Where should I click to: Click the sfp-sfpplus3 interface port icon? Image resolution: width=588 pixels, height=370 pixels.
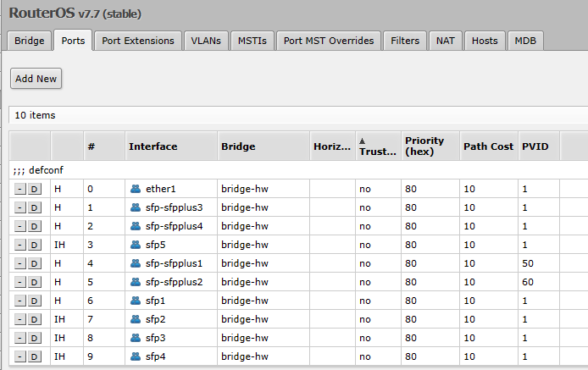point(136,207)
